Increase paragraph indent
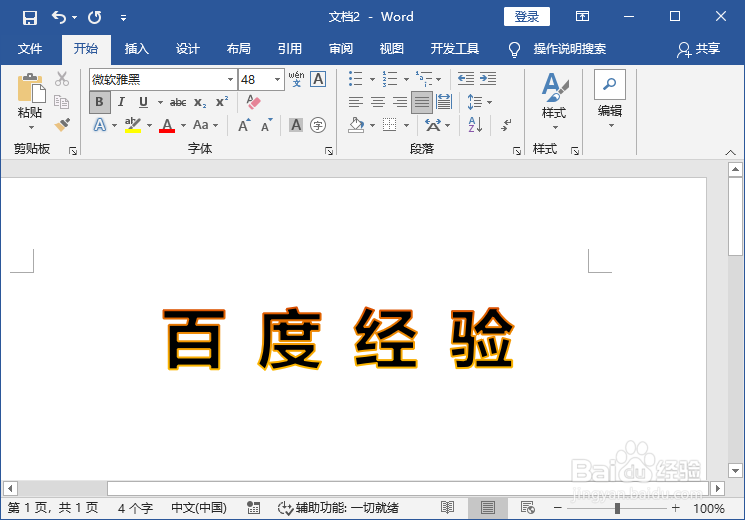 488,78
